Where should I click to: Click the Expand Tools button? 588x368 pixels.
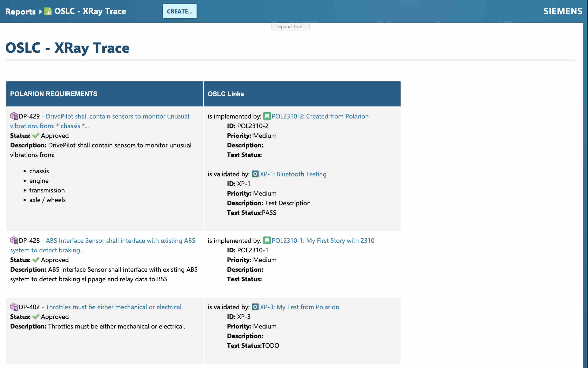pyautogui.click(x=290, y=26)
